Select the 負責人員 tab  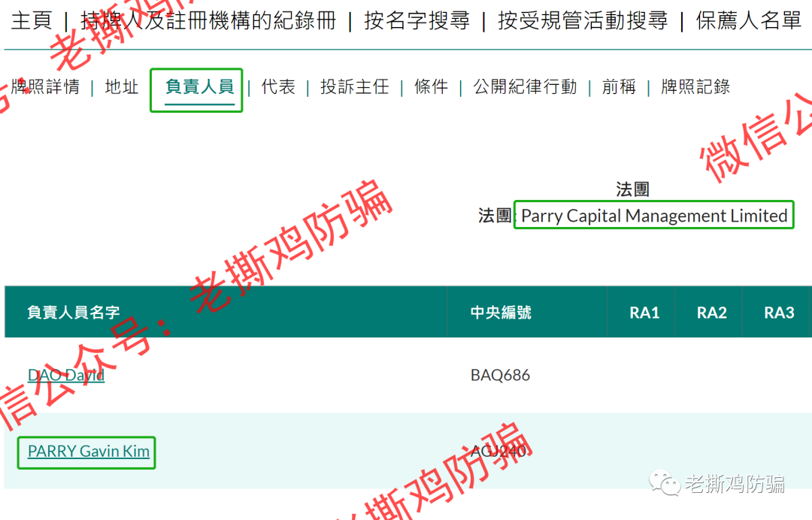[x=199, y=86]
